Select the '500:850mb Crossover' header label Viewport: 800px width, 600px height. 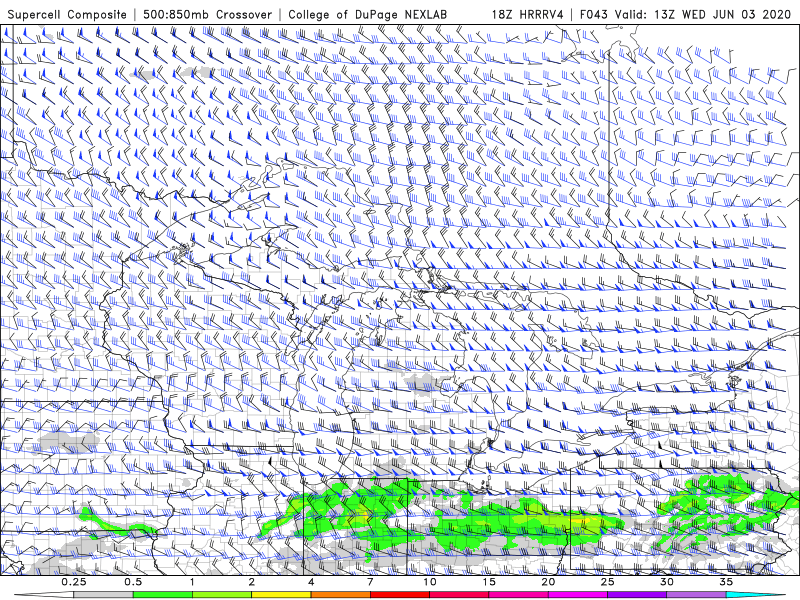tap(208, 15)
